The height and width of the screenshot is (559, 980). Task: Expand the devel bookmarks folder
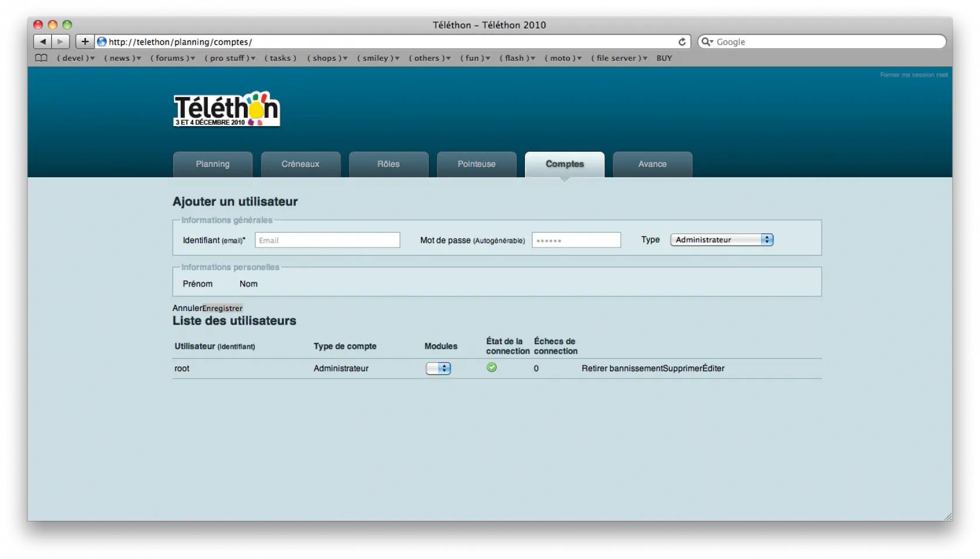(76, 58)
